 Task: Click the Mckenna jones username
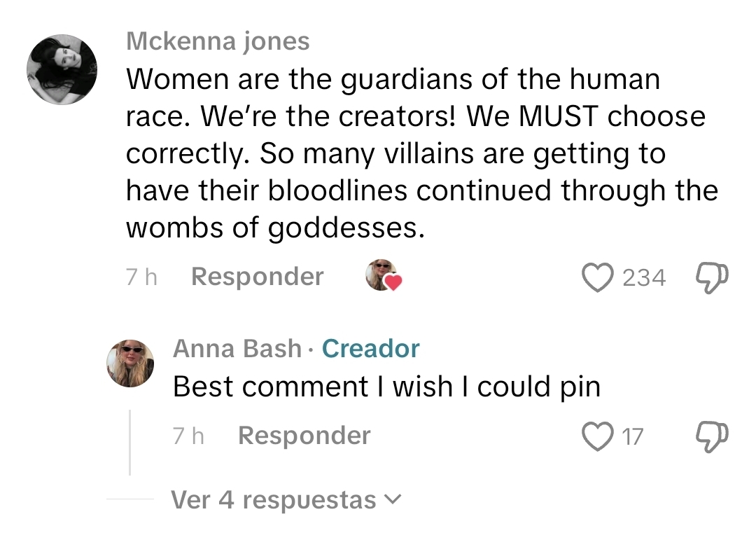click(x=218, y=41)
